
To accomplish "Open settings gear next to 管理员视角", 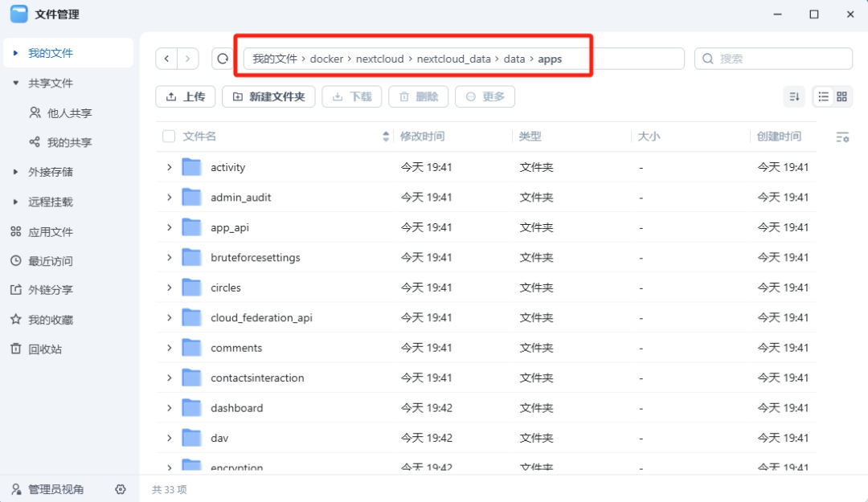I will click(x=120, y=489).
